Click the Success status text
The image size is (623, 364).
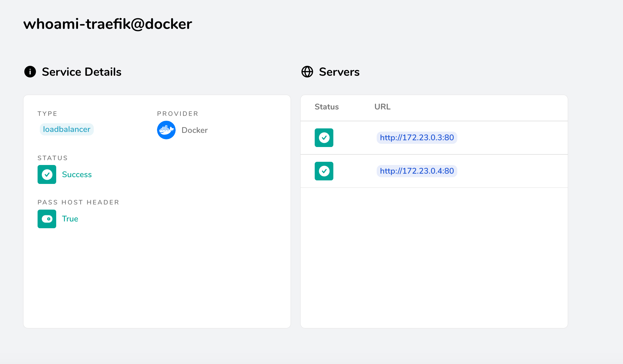77,175
